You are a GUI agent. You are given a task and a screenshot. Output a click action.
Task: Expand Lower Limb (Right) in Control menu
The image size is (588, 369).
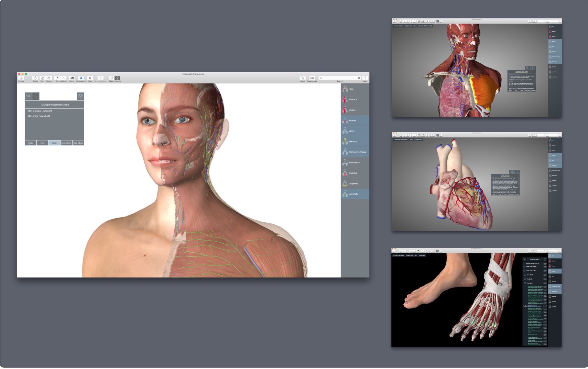(524, 267)
